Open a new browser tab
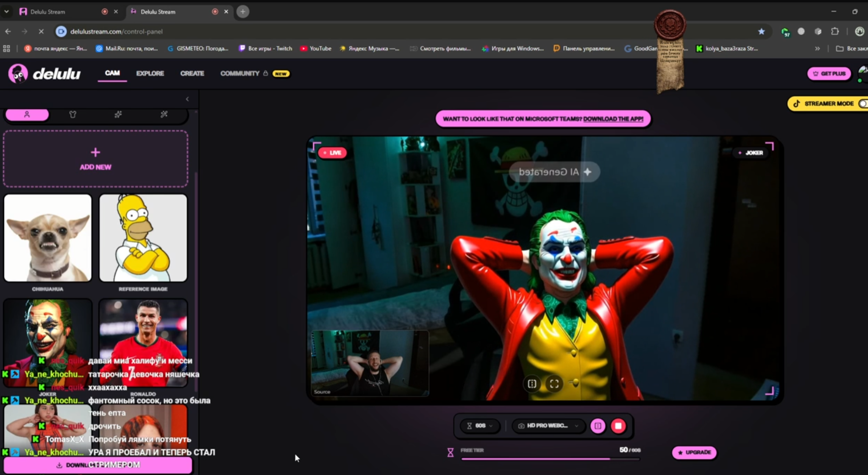Viewport: 868px width, 475px height. [243, 12]
